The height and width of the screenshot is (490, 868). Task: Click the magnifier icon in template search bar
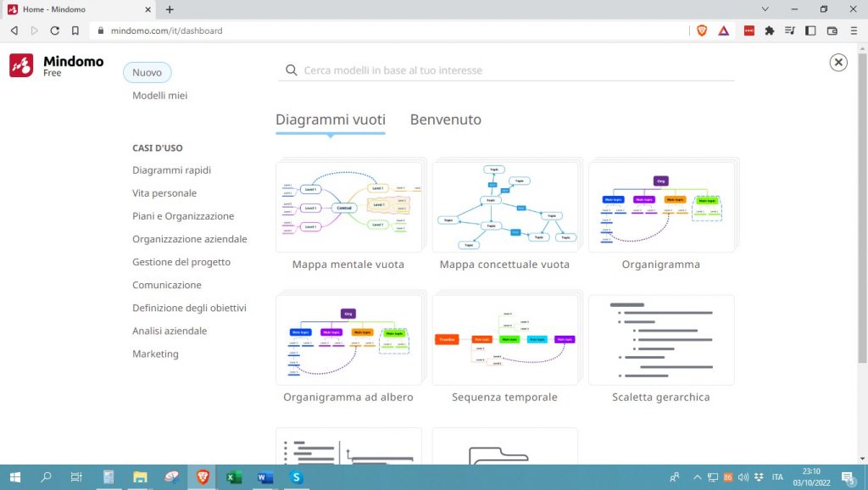click(292, 70)
